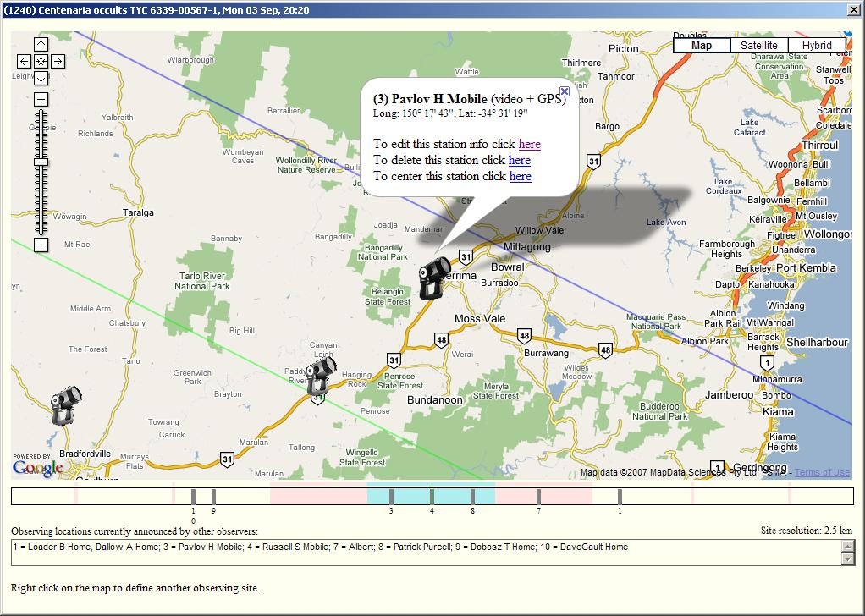Click the 'Burrawang' map label
The image size is (865, 616).
tap(546, 353)
